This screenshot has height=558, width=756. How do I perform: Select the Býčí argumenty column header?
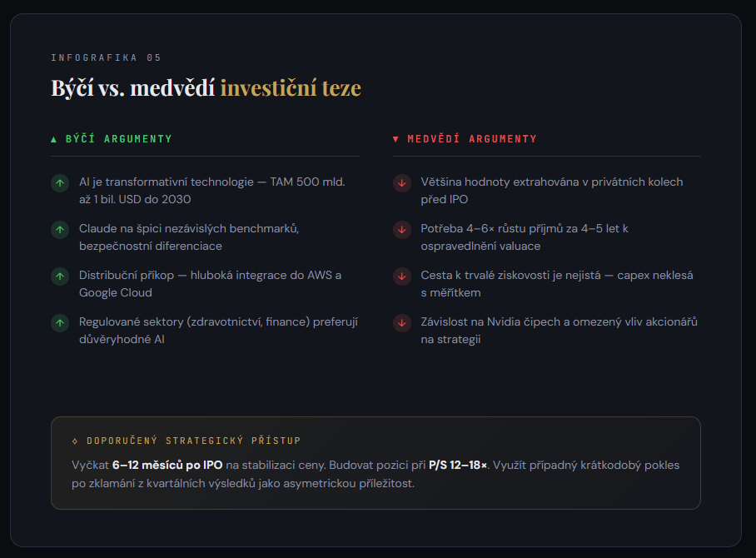pyautogui.click(x=118, y=139)
